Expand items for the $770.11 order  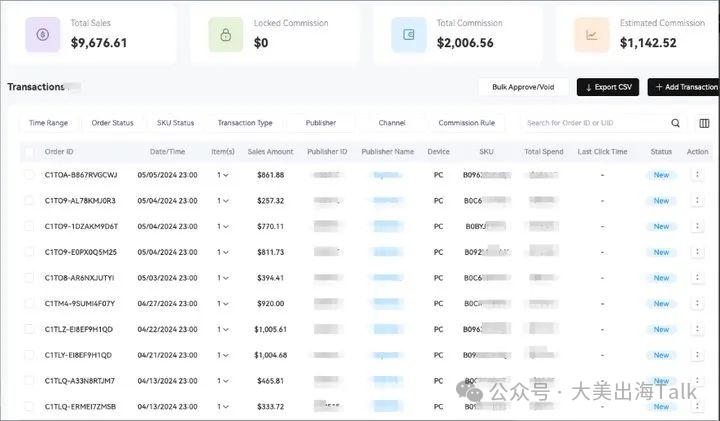[223, 226]
